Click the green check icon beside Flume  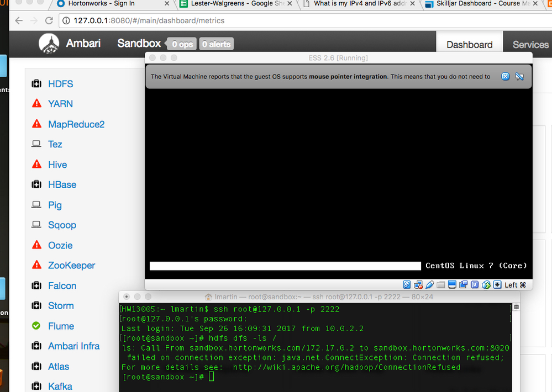[36, 326]
